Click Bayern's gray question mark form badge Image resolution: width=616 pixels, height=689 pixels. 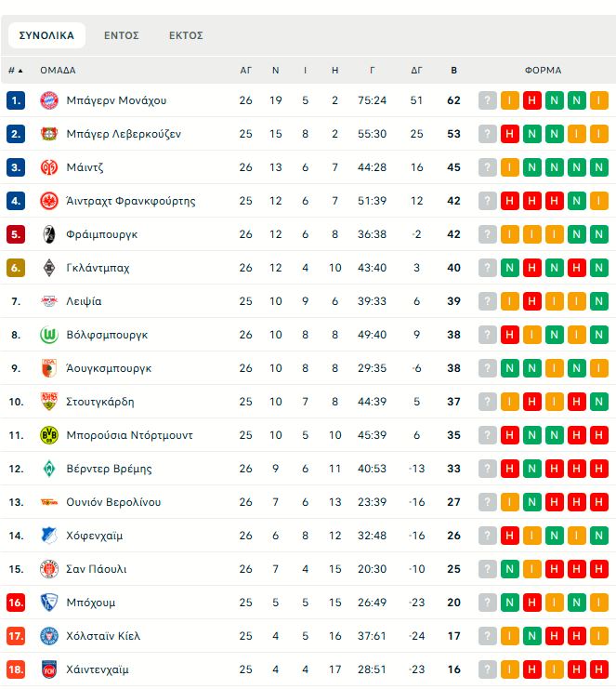pyautogui.click(x=488, y=100)
